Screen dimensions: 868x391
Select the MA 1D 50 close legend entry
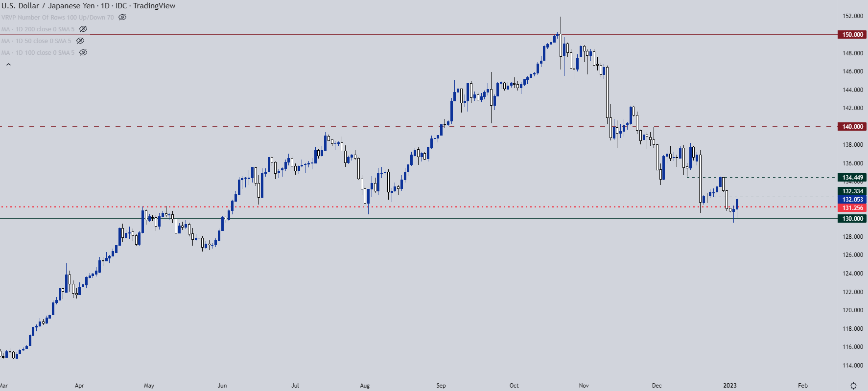(36, 41)
